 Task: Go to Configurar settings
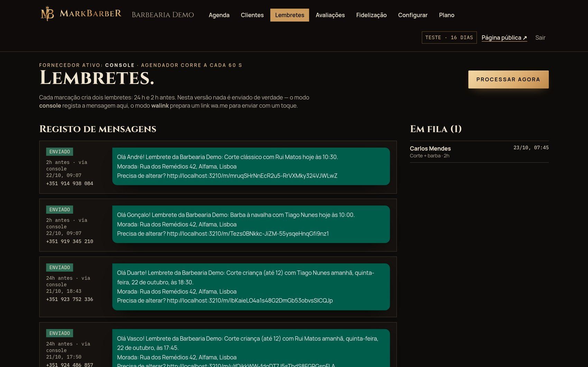(413, 15)
